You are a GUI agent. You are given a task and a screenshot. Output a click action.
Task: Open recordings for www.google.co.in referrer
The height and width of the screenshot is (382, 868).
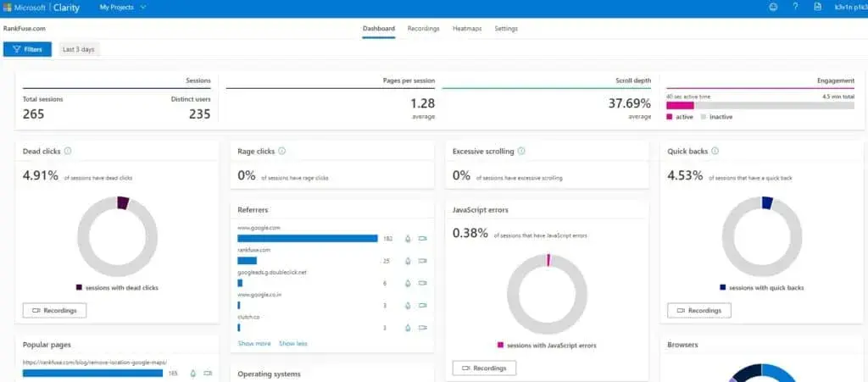[423, 305]
